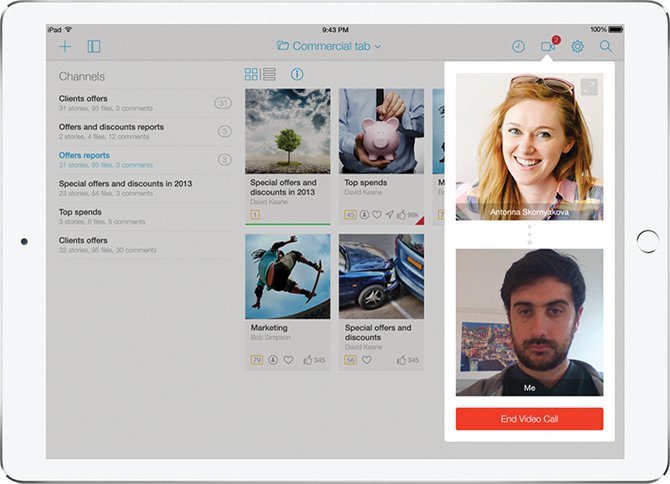Select Top spends channel in list

click(x=80, y=212)
